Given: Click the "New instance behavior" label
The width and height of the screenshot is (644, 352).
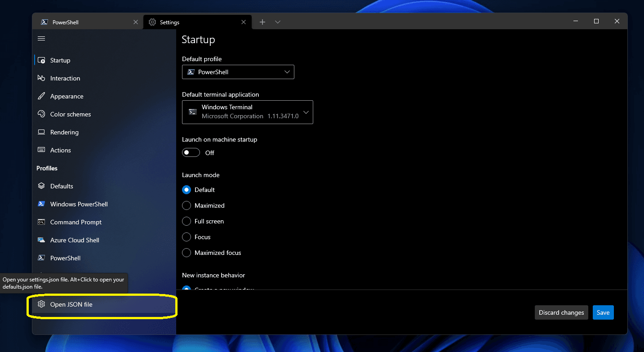Looking at the screenshot, I should (x=213, y=275).
